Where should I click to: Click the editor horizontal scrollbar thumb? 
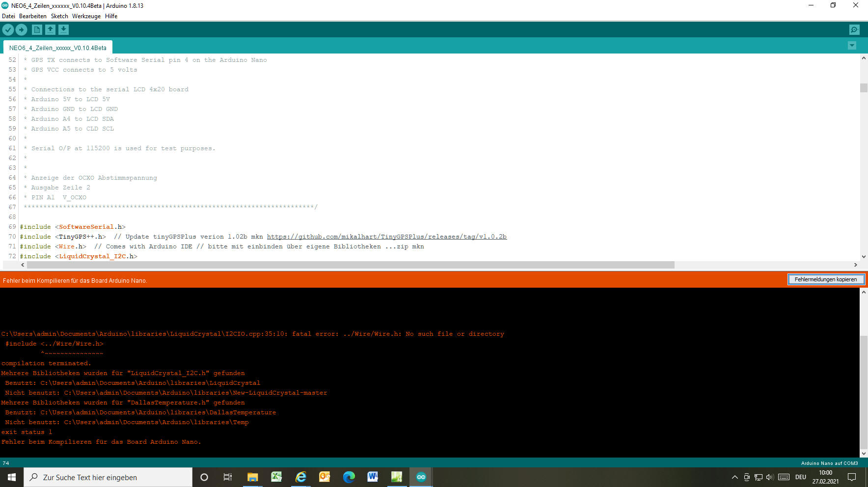[x=351, y=265]
